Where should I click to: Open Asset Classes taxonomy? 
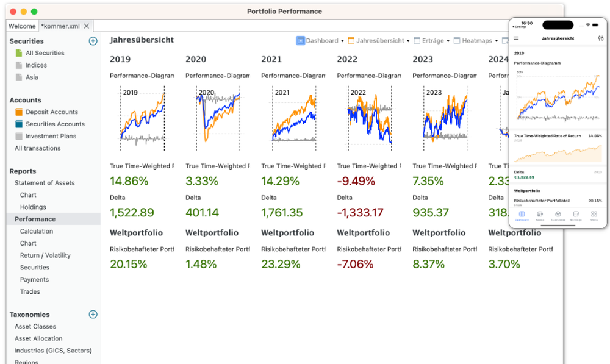[35, 326]
